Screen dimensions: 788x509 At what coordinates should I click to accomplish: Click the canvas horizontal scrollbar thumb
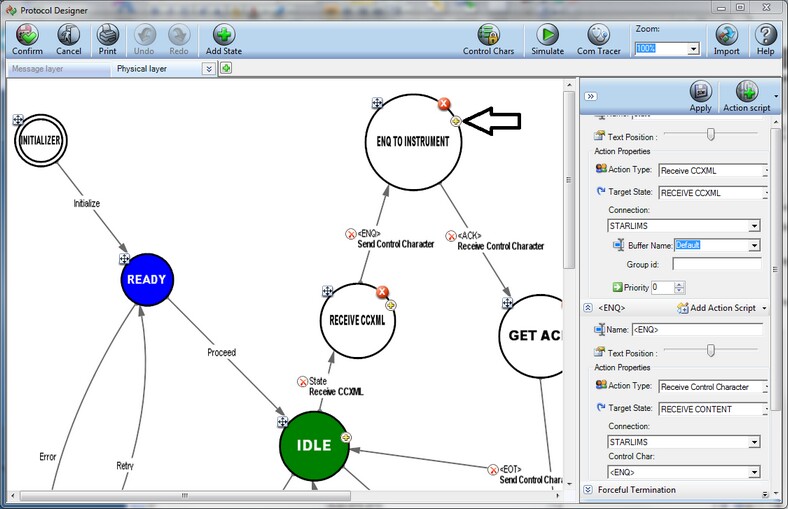click(x=185, y=496)
